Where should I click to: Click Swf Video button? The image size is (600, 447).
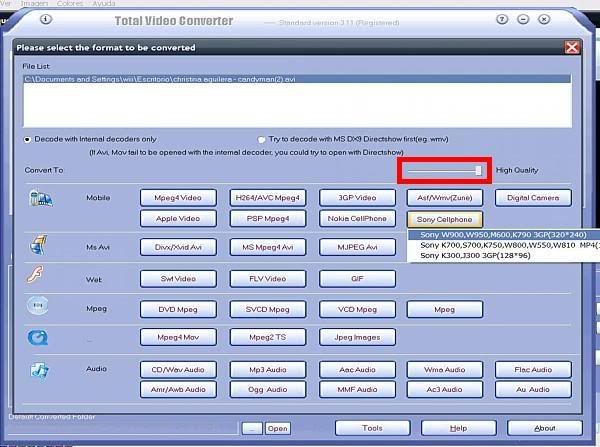click(178, 279)
